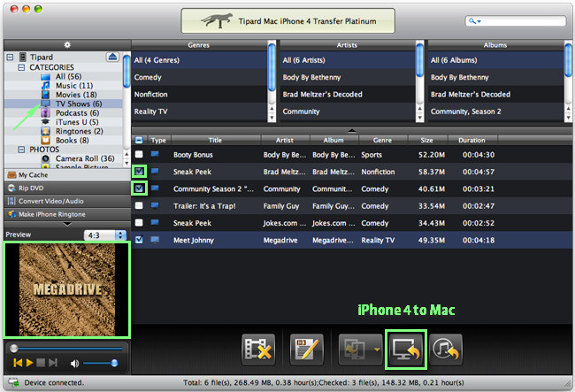Select Community, Season 2 album
The height and width of the screenshot is (392, 575).
[495, 111]
